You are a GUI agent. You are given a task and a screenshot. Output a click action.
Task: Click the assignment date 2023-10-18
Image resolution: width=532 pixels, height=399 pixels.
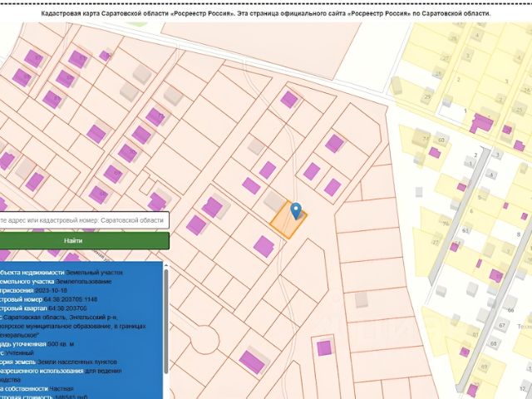tap(51, 290)
